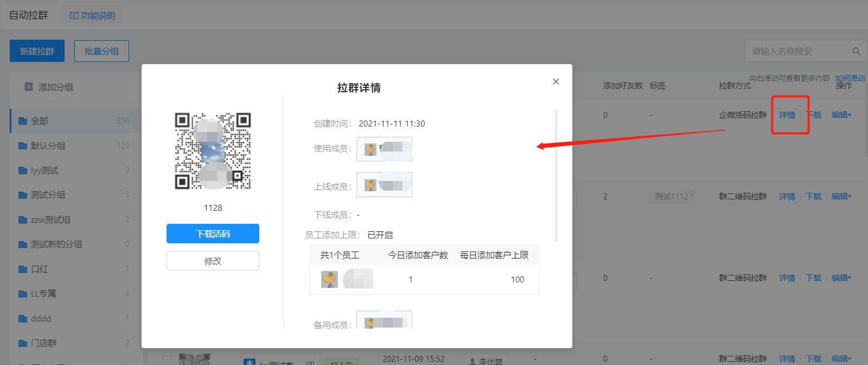Select the dddd group folder
The width and height of the screenshot is (868, 365).
(75, 318)
